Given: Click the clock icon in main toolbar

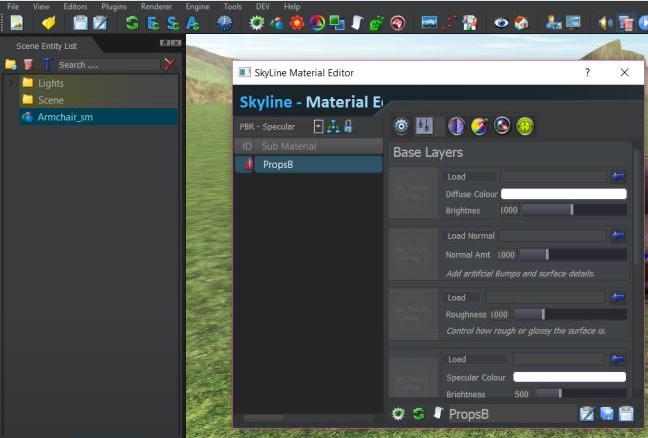Looking at the screenshot, I should [225, 23].
